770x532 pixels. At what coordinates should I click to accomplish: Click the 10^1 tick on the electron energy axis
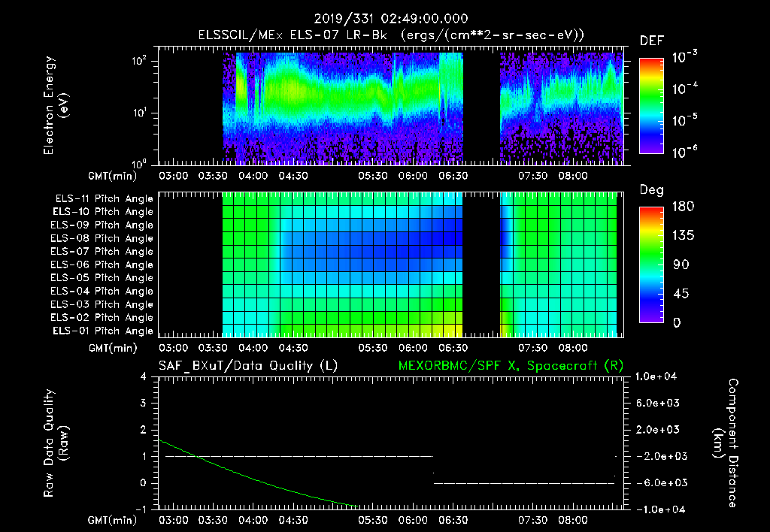coord(139,113)
